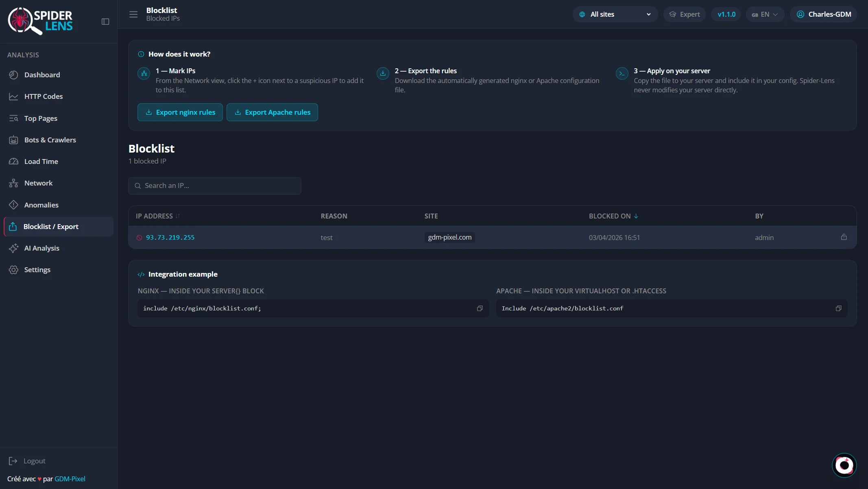
Task: Open the All sites dropdown
Action: click(x=614, y=14)
